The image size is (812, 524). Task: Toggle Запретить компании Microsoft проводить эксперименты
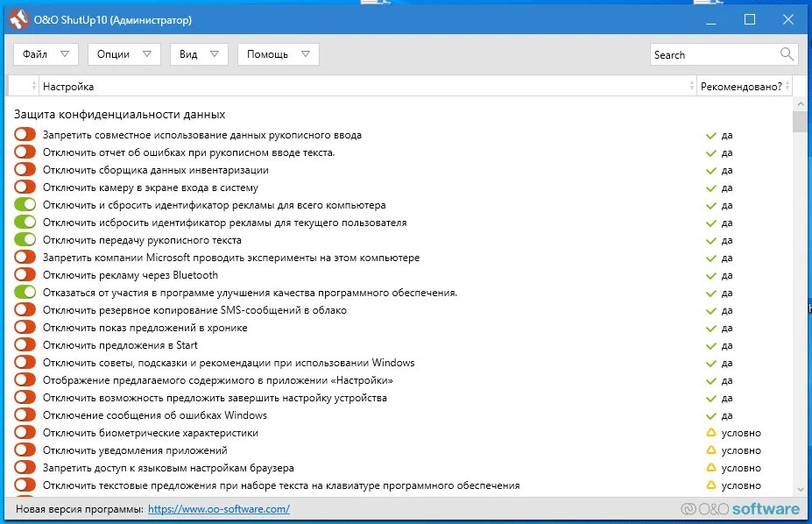click(x=25, y=257)
